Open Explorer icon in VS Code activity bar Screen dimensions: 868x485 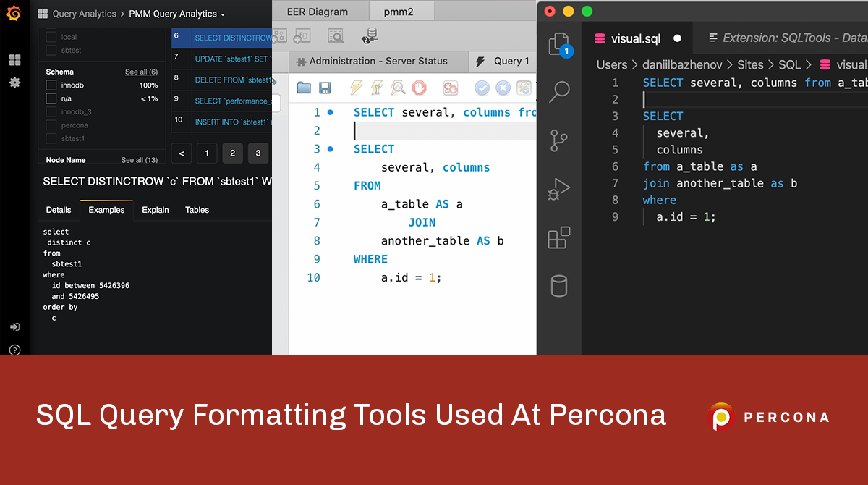pyautogui.click(x=559, y=45)
